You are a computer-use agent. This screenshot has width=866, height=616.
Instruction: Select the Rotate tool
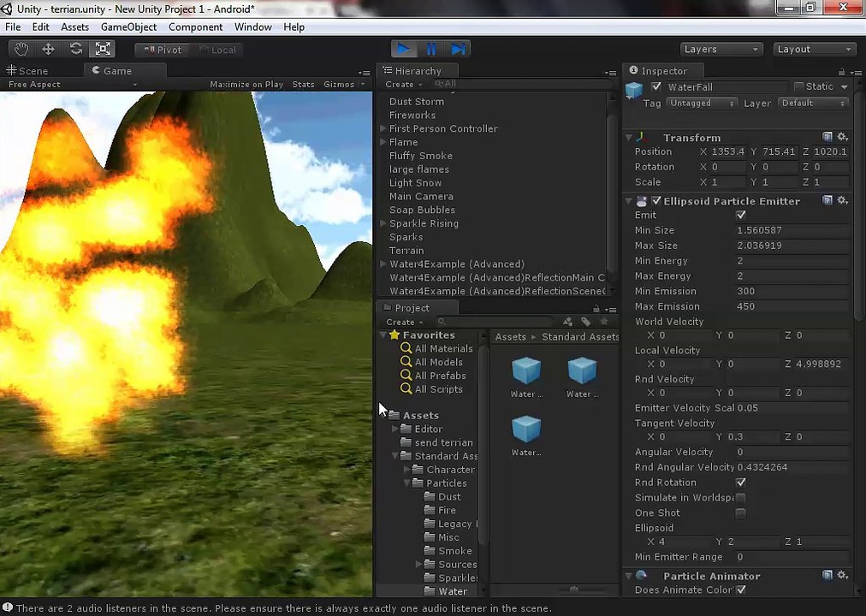(x=75, y=49)
